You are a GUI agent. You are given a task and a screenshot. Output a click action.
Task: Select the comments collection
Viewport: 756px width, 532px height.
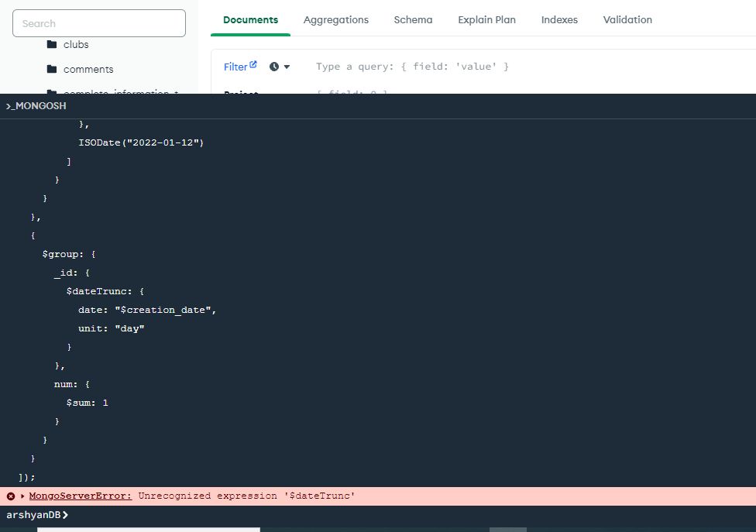tap(88, 70)
